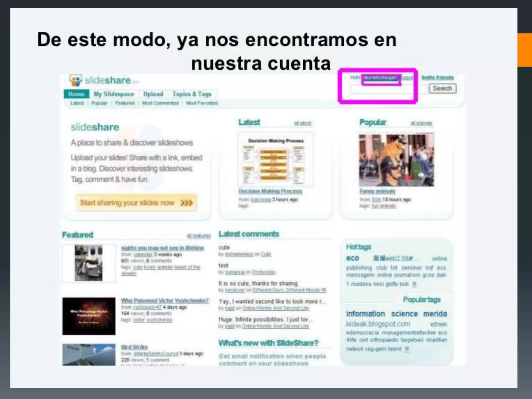Open the My Slidespace tab

[x=114, y=94]
